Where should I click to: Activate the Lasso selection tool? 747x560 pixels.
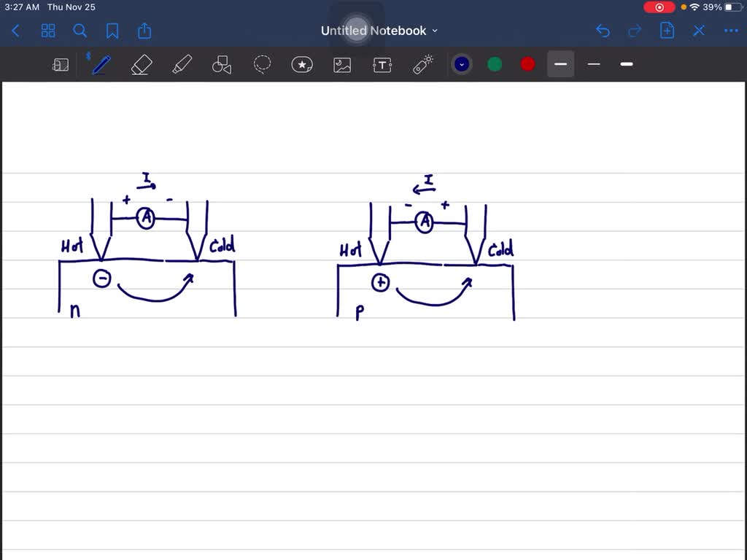tap(262, 64)
